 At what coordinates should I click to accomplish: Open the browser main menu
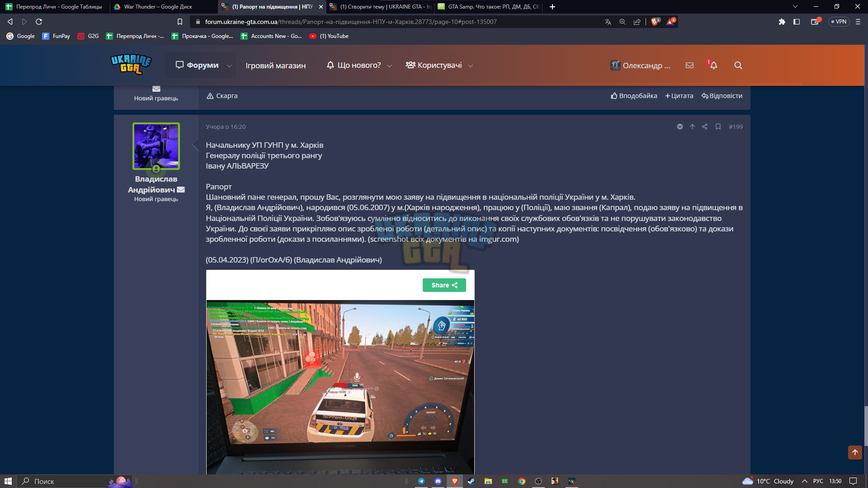[x=858, y=22]
